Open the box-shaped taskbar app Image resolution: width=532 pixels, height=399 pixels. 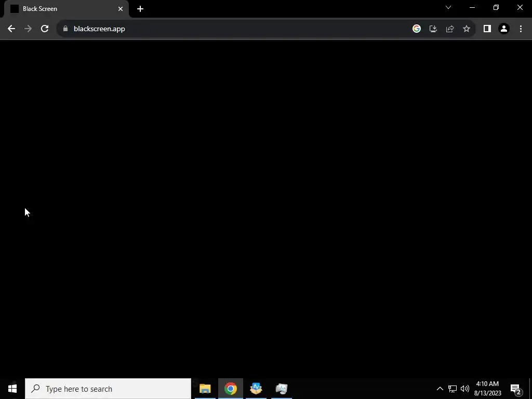[256, 389]
